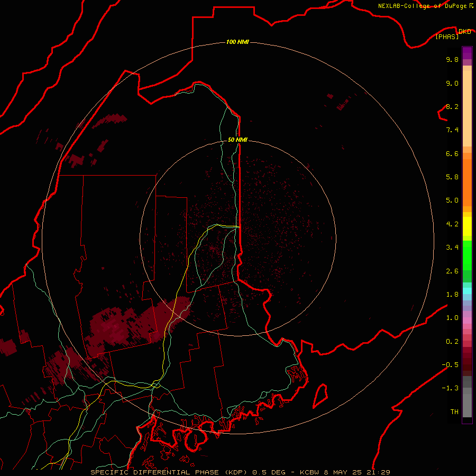The width and height of the screenshot is (476, 476).
Task: Click the purple swatch atop color bar
Action: [x=467, y=53]
